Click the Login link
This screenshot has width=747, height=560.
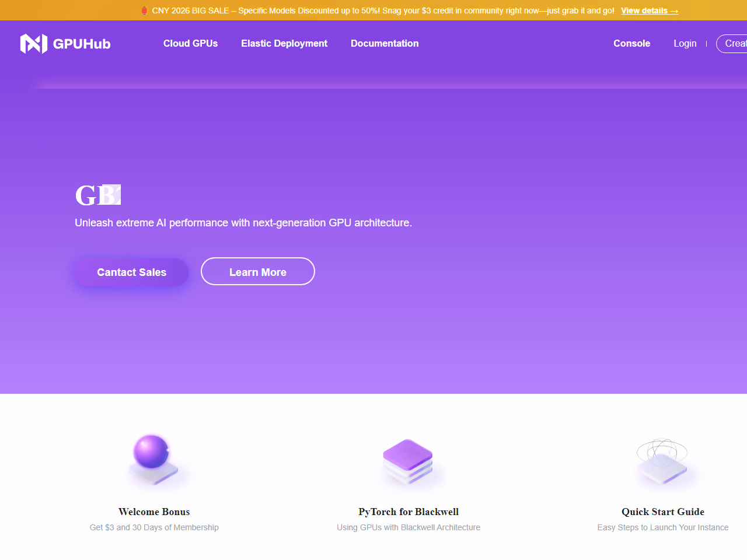click(x=685, y=44)
